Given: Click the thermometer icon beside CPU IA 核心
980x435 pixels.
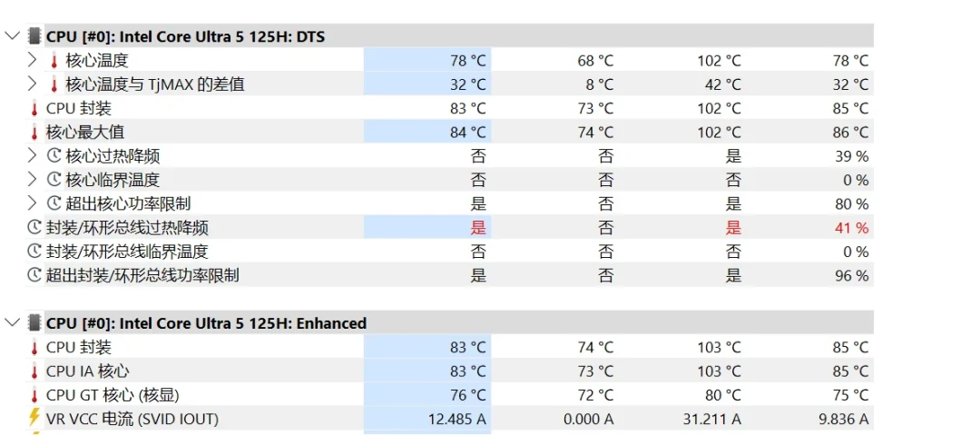Looking at the screenshot, I should pyautogui.click(x=34, y=371).
